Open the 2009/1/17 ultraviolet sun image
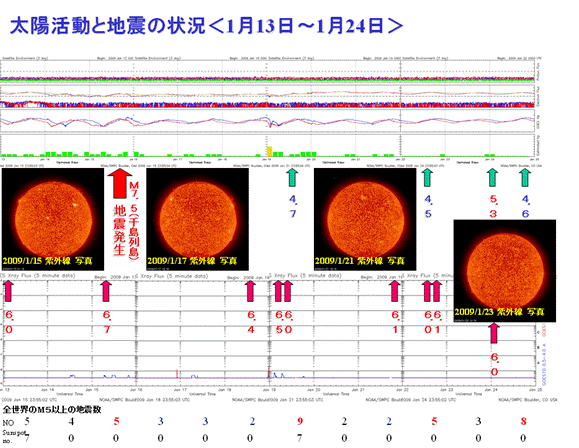Screen dimensions: 579x448 (198, 219)
